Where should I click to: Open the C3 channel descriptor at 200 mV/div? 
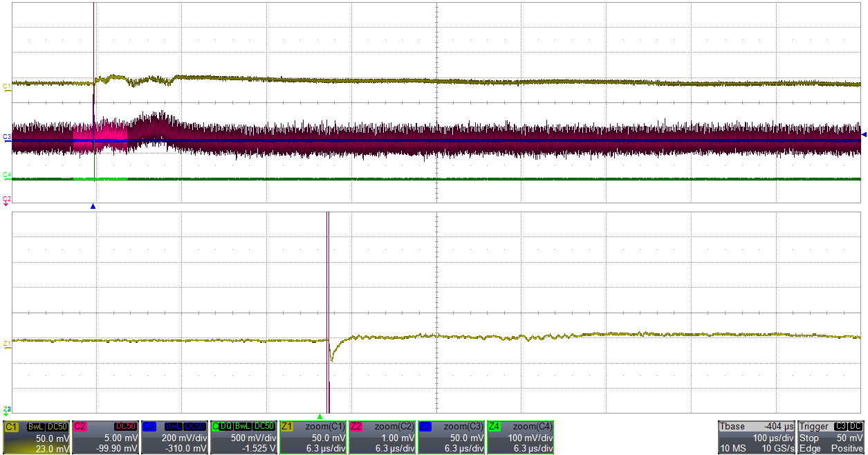point(174,437)
